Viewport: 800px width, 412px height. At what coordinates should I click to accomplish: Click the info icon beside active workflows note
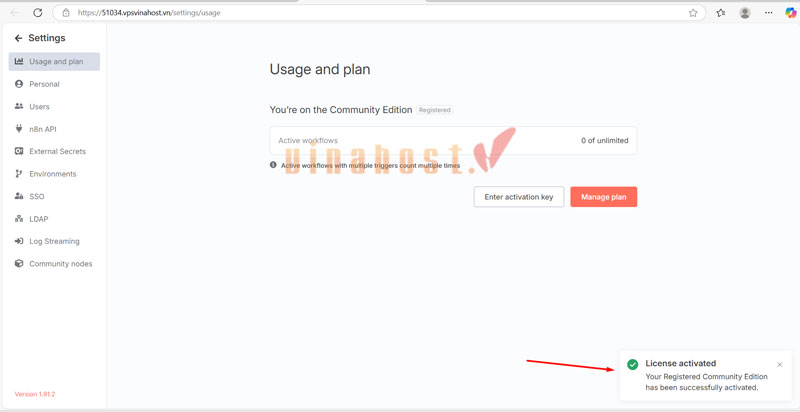273,165
